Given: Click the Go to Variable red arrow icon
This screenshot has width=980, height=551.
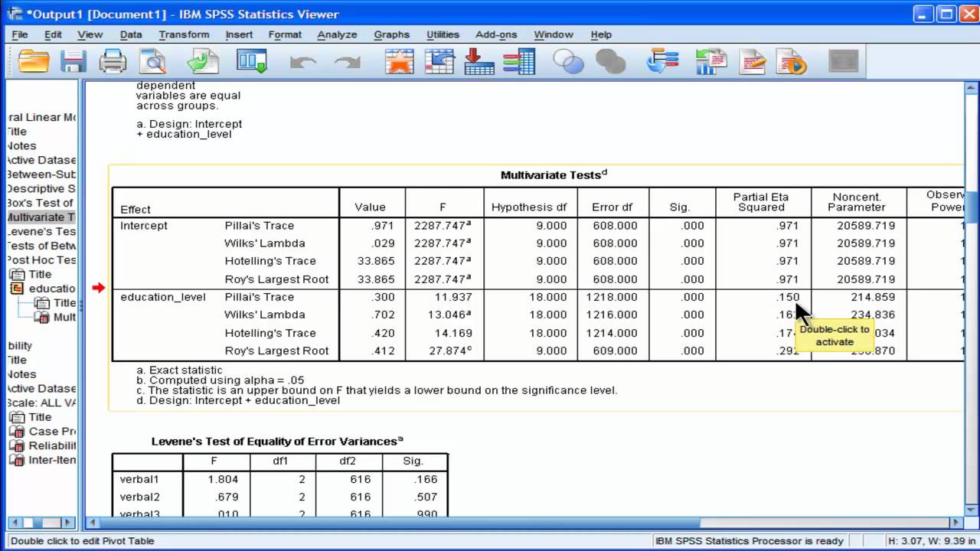Looking at the screenshot, I should tap(479, 61).
